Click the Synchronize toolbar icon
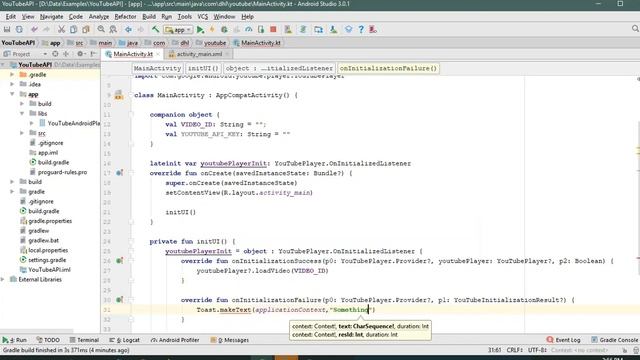640x360 pixels. tap(19, 29)
